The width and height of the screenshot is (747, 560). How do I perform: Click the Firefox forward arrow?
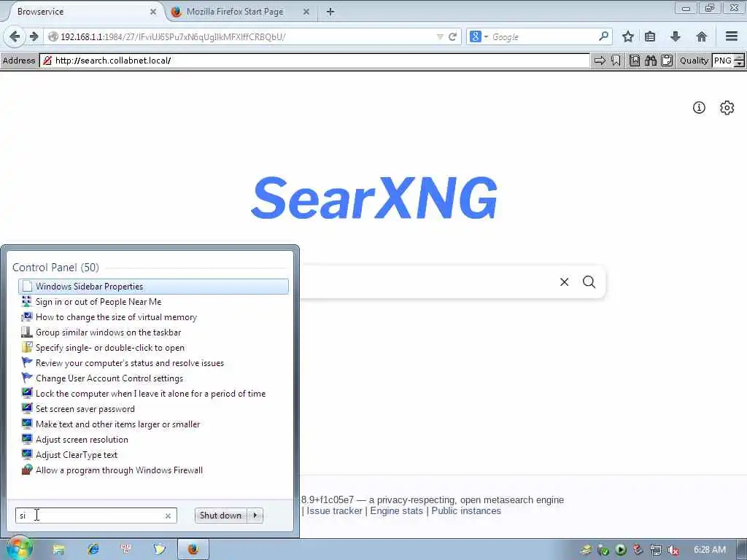[34, 36]
